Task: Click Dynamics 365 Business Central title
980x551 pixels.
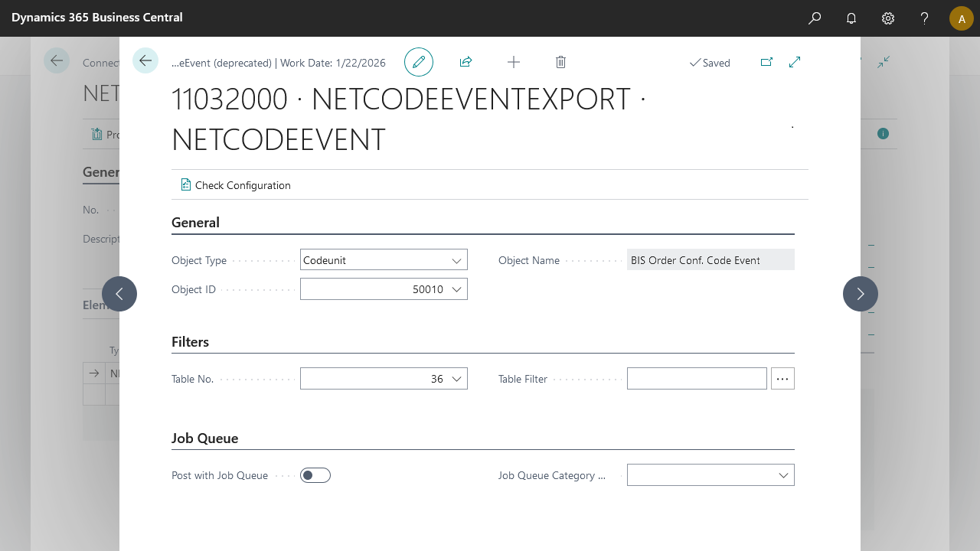Action: (x=97, y=18)
